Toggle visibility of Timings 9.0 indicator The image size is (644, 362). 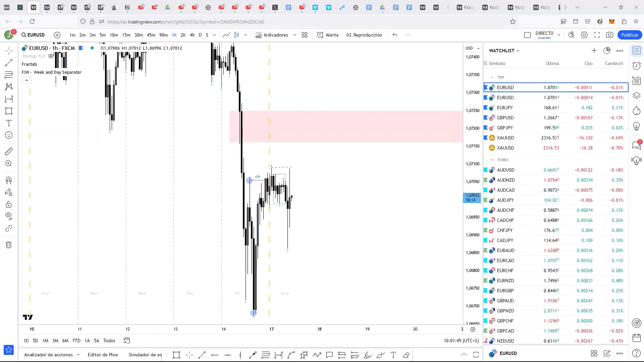(51, 56)
